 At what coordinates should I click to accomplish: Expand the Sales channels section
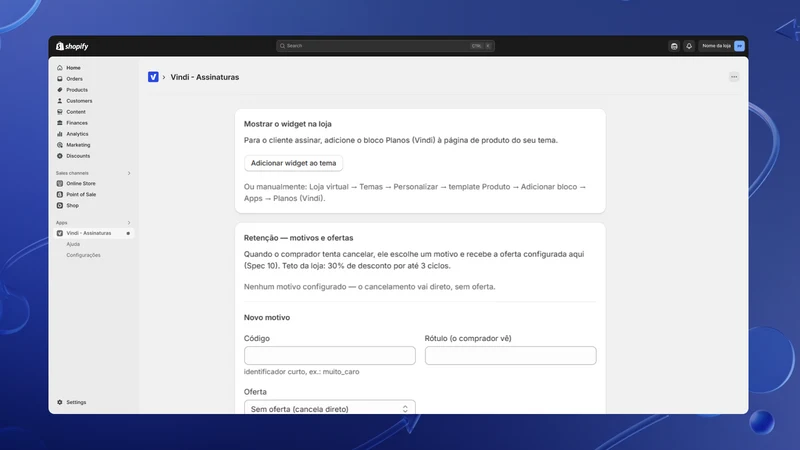[129, 173]
